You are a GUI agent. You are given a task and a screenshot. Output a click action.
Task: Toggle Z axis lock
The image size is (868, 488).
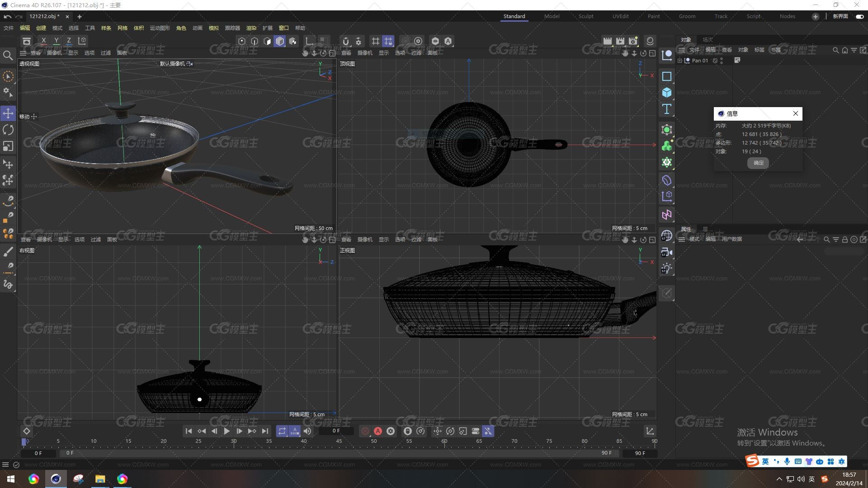(69, 41)
